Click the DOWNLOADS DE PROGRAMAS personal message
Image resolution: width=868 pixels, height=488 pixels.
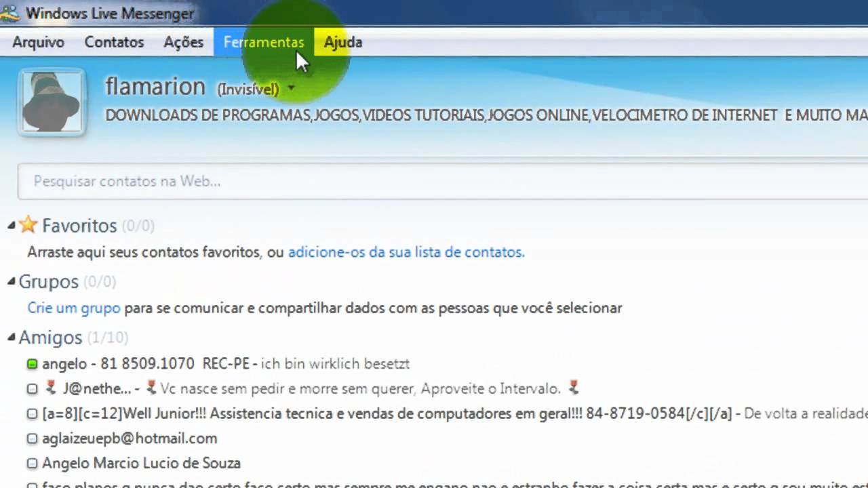486,116
